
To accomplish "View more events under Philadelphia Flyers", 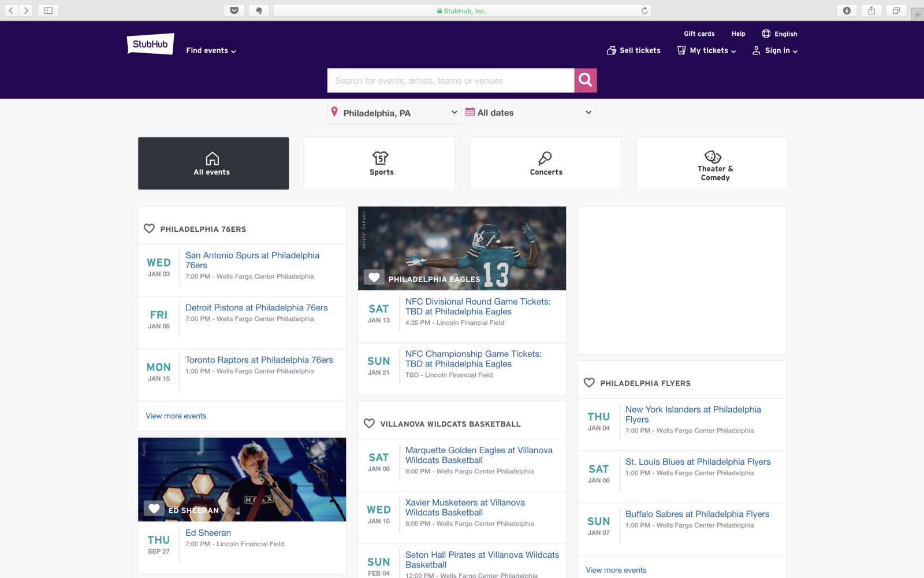I will click(x=616, y=570).
